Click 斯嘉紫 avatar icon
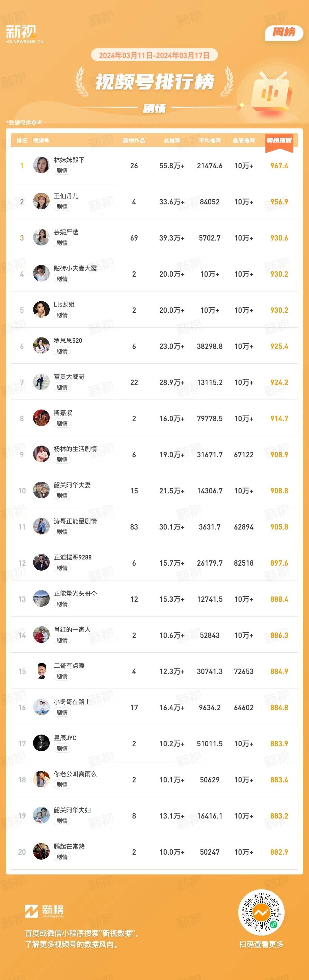 click(41, 418)
